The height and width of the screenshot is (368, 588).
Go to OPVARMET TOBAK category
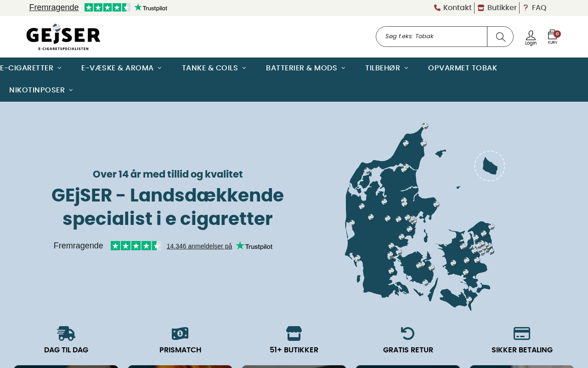pos(463,68)
